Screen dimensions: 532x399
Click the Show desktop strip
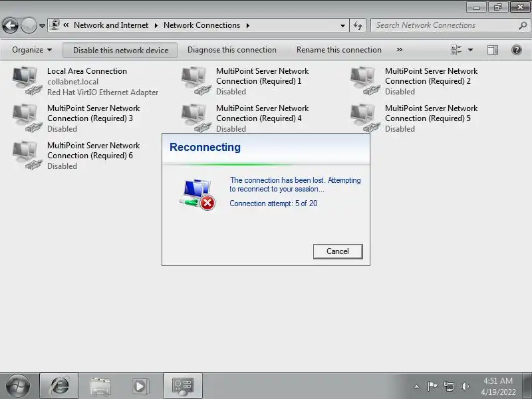click(527, 386)
